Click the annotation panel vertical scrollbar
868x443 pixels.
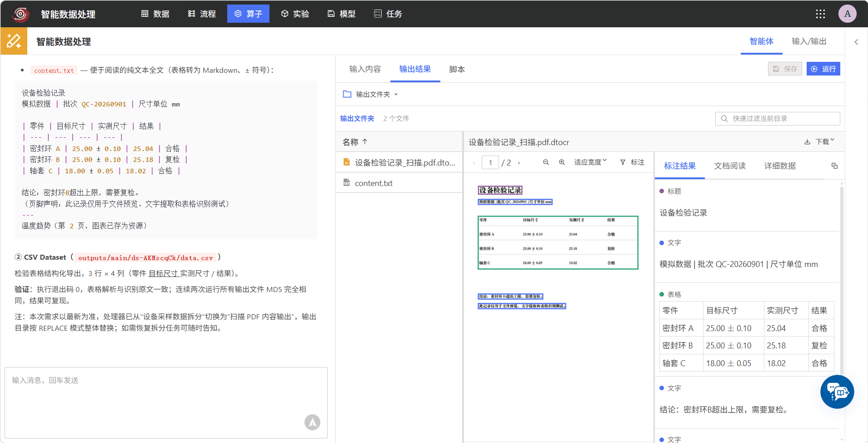[x=842, y=282]
